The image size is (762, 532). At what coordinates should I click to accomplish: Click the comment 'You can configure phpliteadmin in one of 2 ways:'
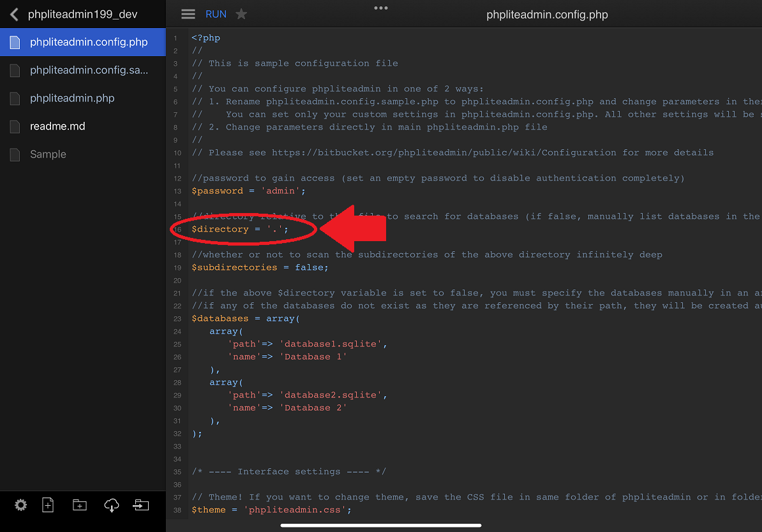(338, 89)
